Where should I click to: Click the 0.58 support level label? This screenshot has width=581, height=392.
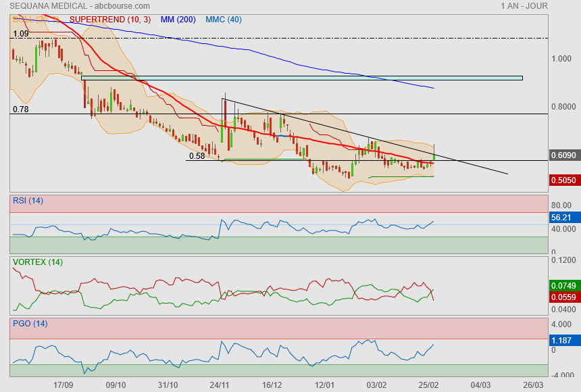(x=197, y=155)
